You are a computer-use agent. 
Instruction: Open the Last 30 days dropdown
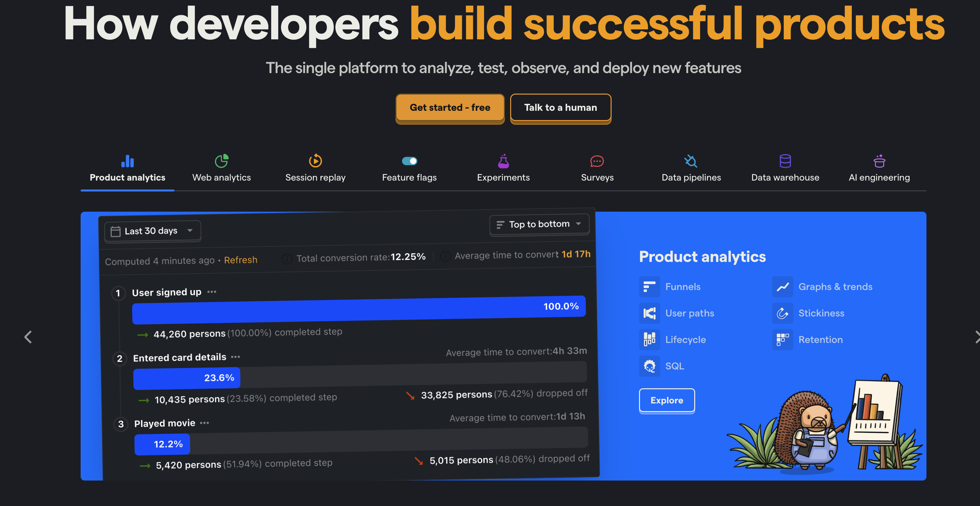pyautogui.click(x=152, y=231)
